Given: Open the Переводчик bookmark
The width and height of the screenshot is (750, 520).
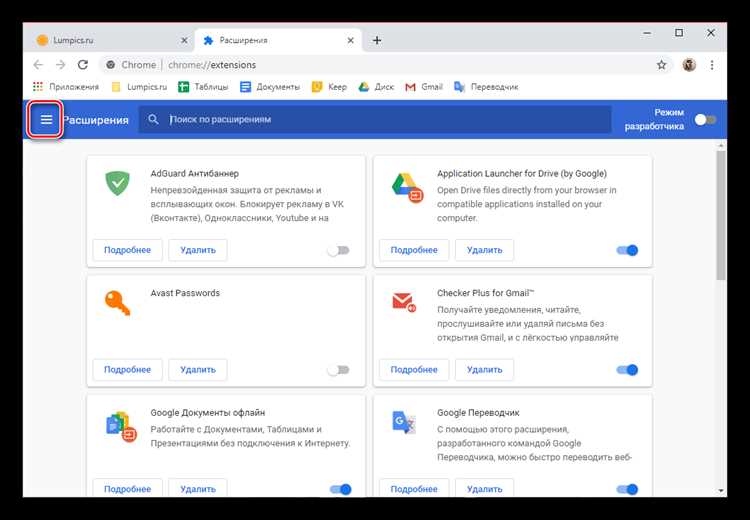Looking at the screenshot, I should click(x=486, y=87).
